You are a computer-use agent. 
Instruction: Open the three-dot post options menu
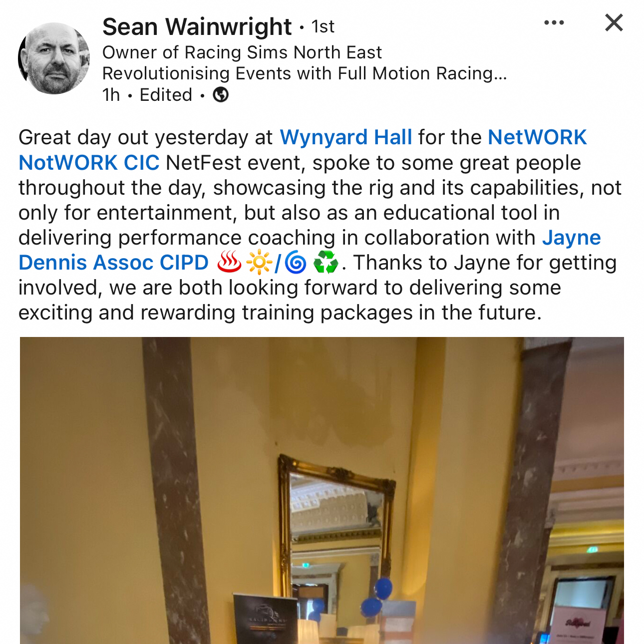pos(554,23)
